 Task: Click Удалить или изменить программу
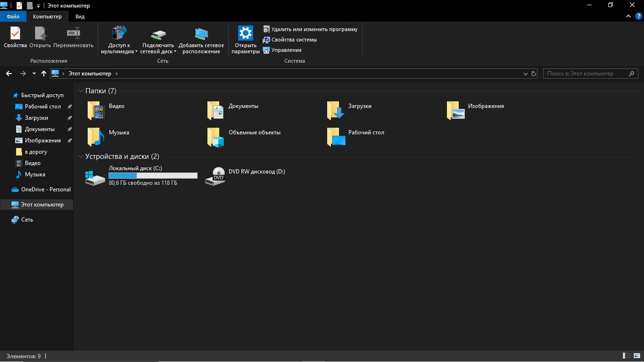point(314,29)
